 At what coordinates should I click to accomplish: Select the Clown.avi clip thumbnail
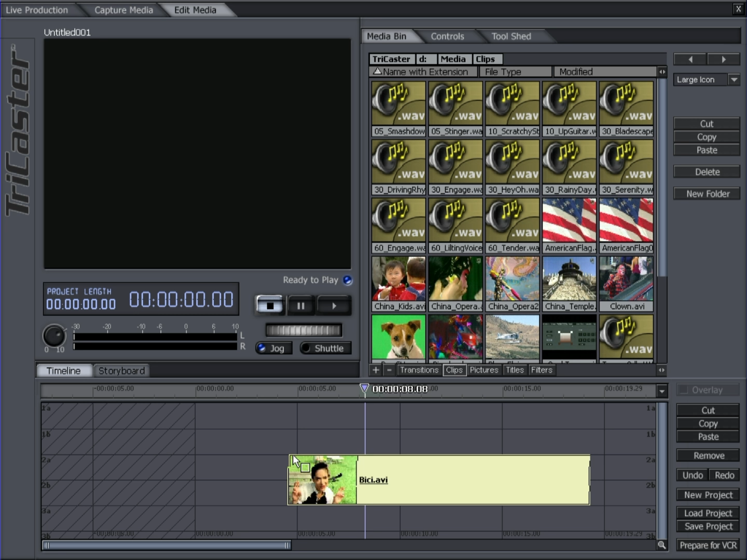tap(627, 284)
